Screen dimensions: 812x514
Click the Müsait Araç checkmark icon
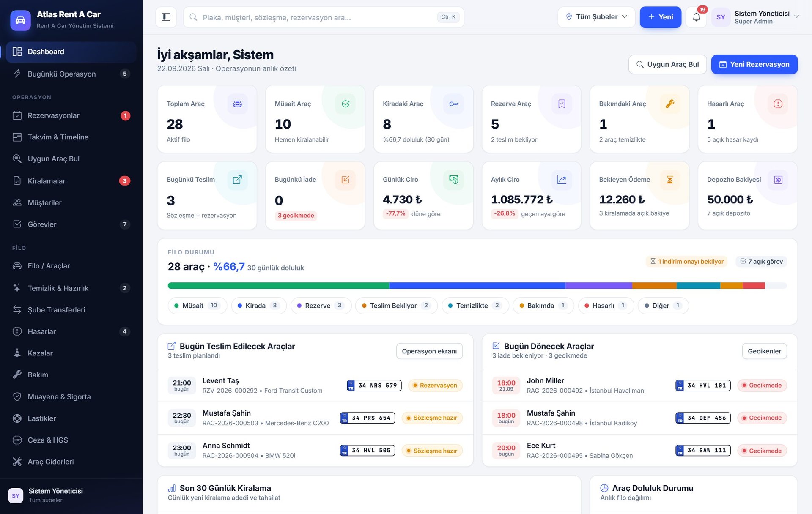pos(346,104)
